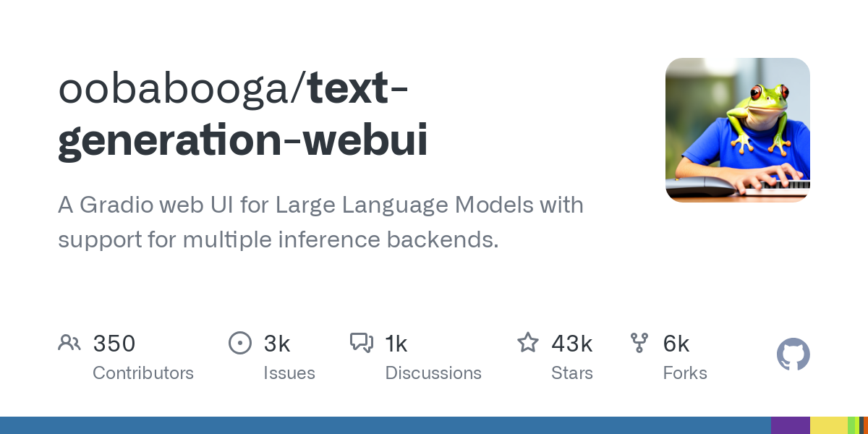Click the 3k issues count

(277, 344)
